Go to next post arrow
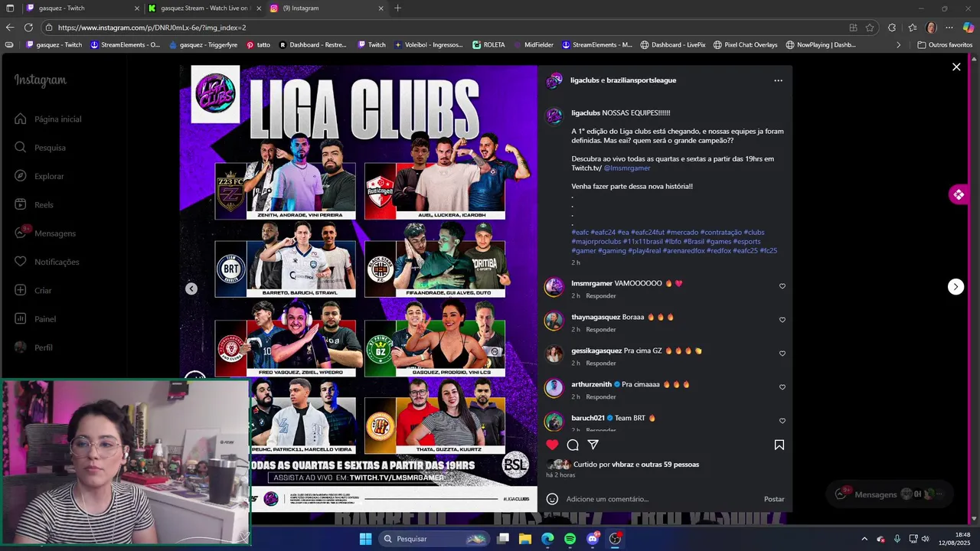Viewport: 980px width, 551px height. point(955,286)
